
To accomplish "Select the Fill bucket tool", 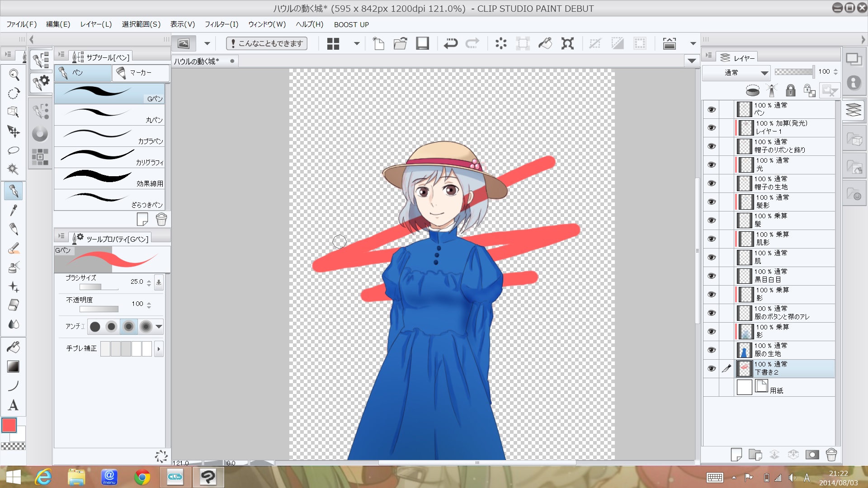I will tap(13, 347).
